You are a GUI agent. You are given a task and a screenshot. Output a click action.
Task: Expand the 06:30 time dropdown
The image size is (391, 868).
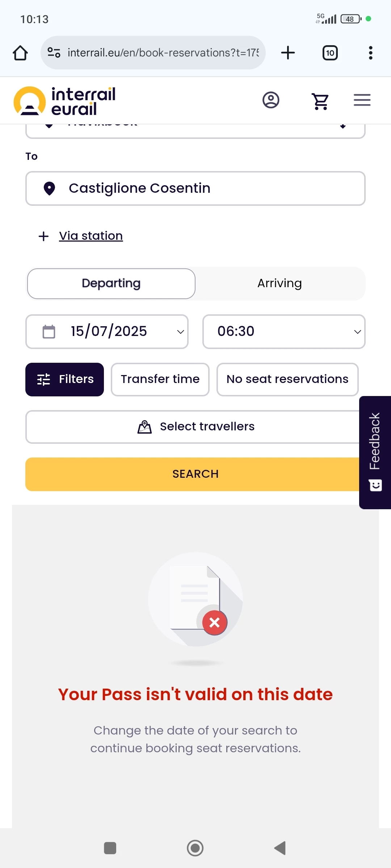pos(284,332)
